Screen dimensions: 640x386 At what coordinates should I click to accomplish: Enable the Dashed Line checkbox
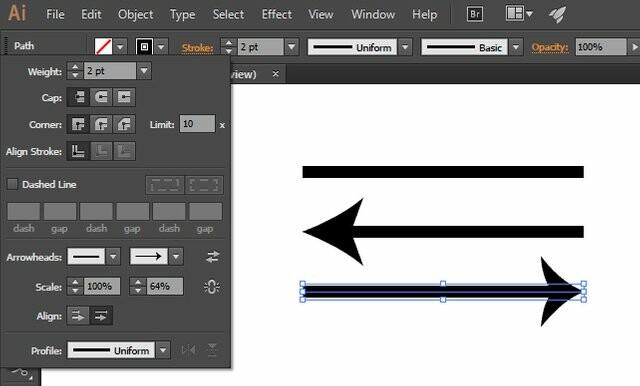[12, 184]
